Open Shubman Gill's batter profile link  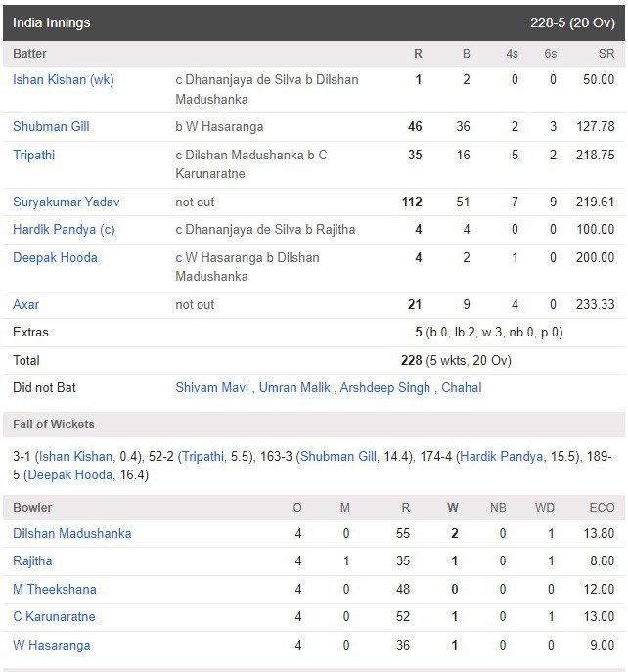coord(51,127)
